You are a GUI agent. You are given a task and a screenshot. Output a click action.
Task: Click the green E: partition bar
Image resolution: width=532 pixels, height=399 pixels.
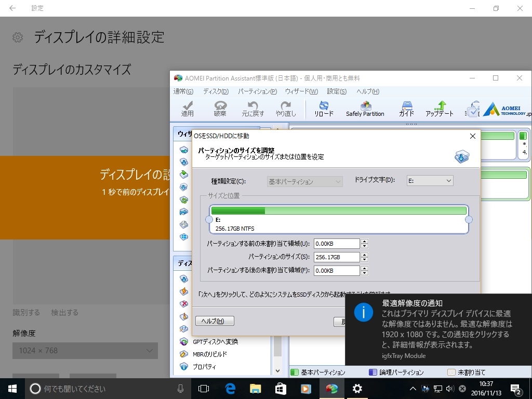coord(339,211)
